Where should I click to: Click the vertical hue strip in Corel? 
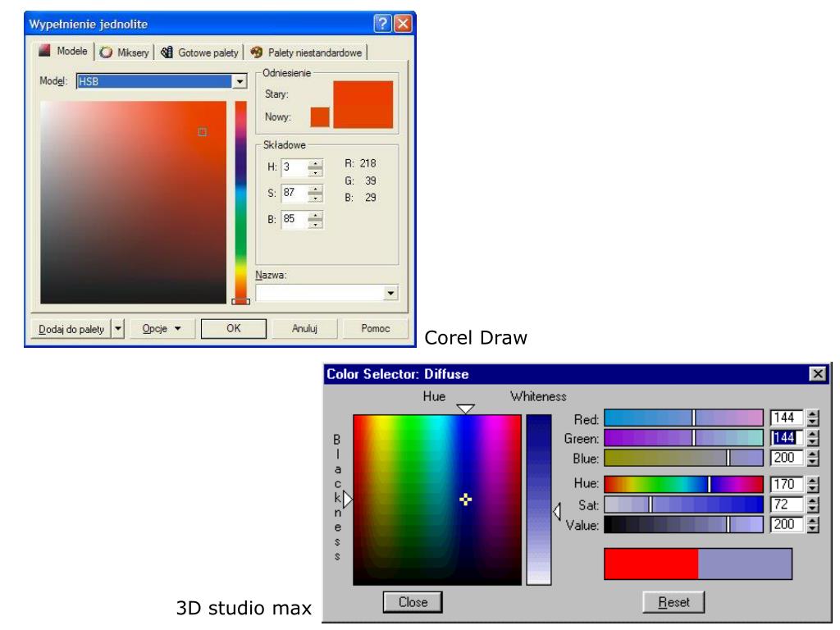(241, 201)
